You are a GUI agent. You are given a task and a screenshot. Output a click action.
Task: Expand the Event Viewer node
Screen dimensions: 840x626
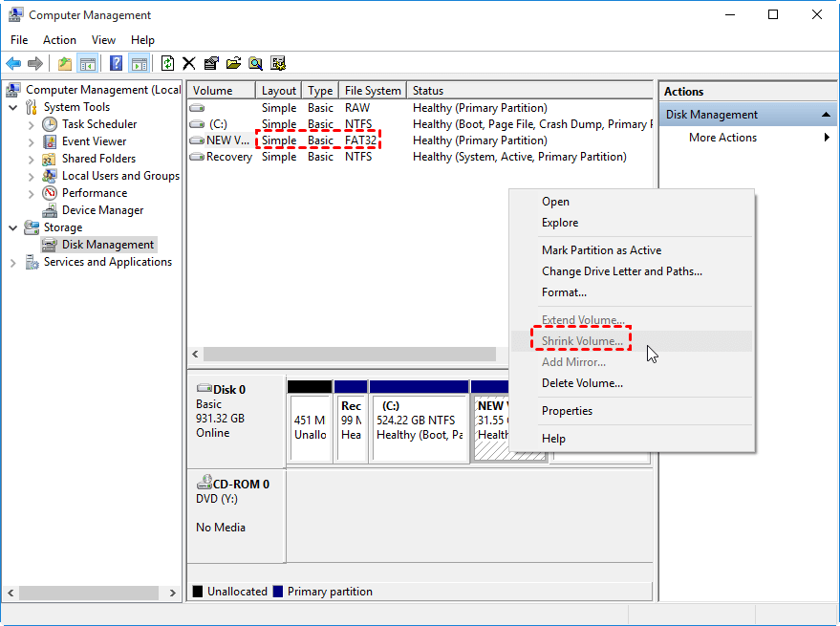tap(32, 142)
